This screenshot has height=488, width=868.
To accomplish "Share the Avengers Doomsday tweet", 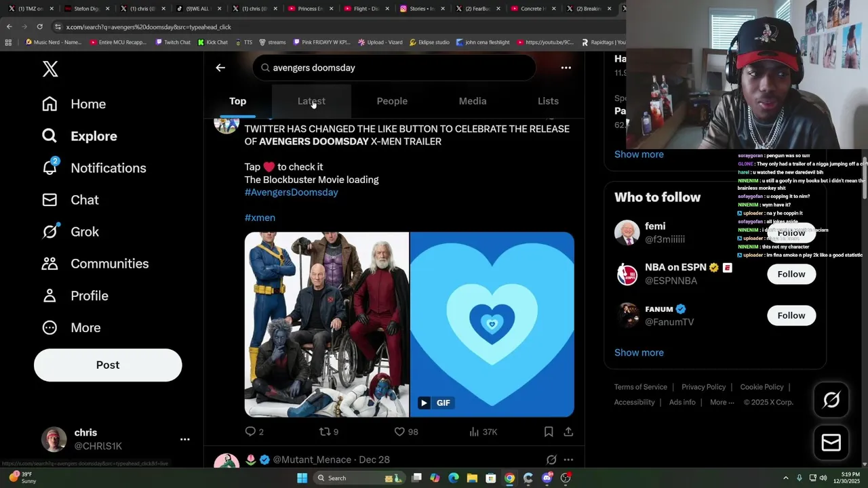I will [x=568, y=432].
